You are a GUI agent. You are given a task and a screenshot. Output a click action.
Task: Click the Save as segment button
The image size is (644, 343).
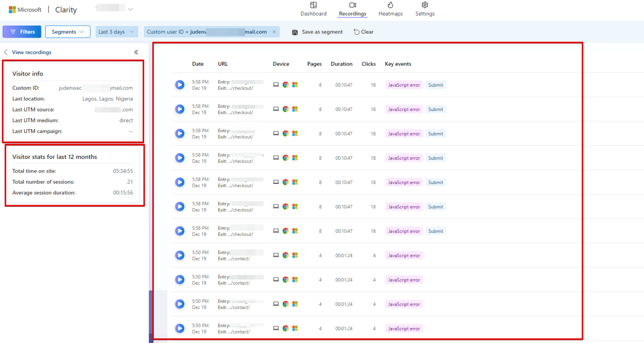pyautogui.click(x=317, y=31)
